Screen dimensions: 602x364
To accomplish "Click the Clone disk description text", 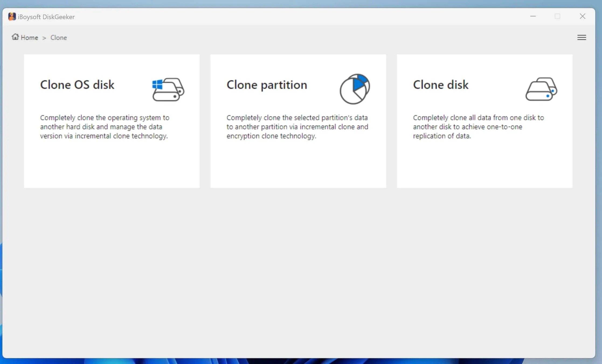I will [478, 127].
